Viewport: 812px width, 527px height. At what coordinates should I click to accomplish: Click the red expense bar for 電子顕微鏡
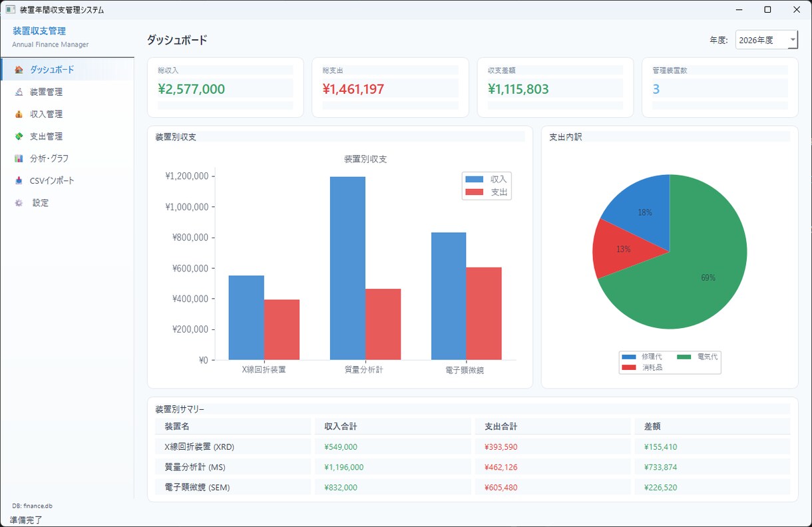coord(484,313)
